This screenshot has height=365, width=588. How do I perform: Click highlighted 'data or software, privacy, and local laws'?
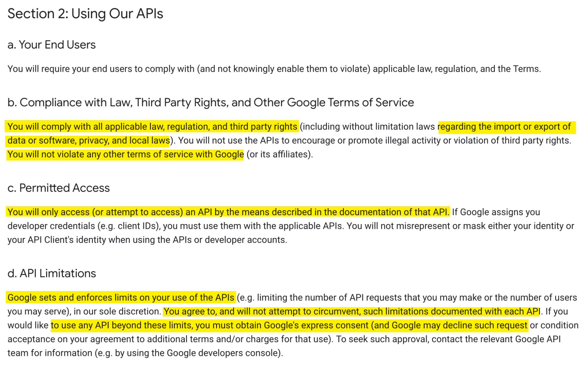[88, 141]
